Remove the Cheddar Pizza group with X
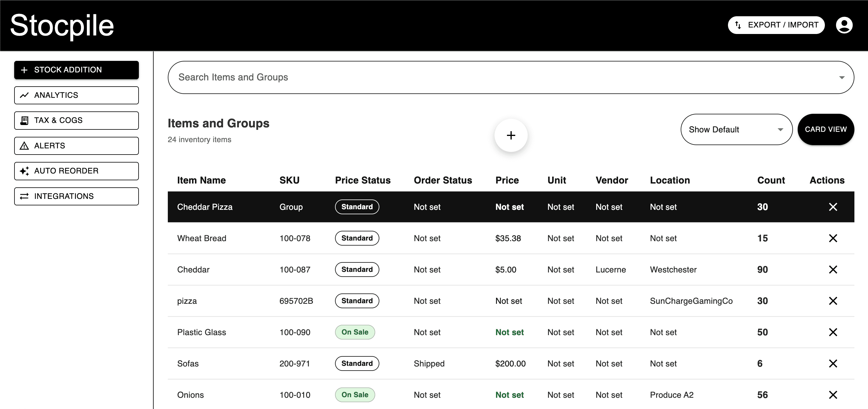Viewport: 868px width, 409px height. (833, 207)
